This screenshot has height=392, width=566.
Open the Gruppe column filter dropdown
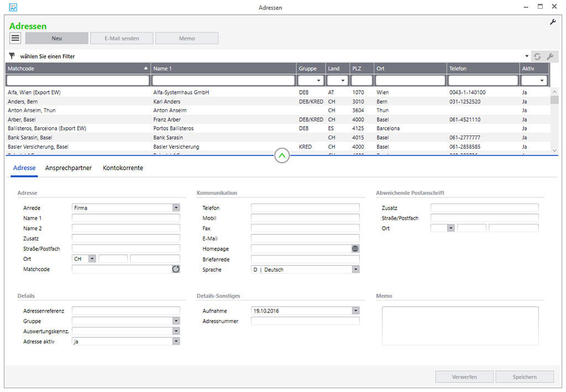point(318,81)
